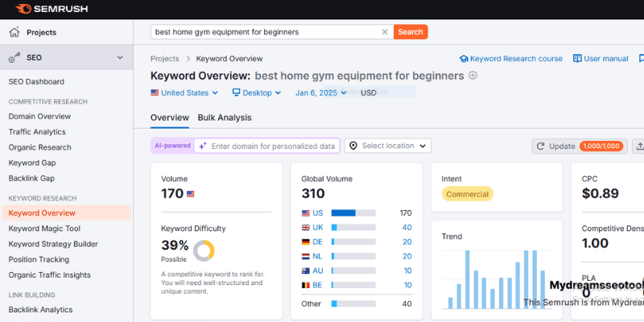The image size is (644, 322).
Task: Click the 310 Global Volume value
Action: [313, 193]
